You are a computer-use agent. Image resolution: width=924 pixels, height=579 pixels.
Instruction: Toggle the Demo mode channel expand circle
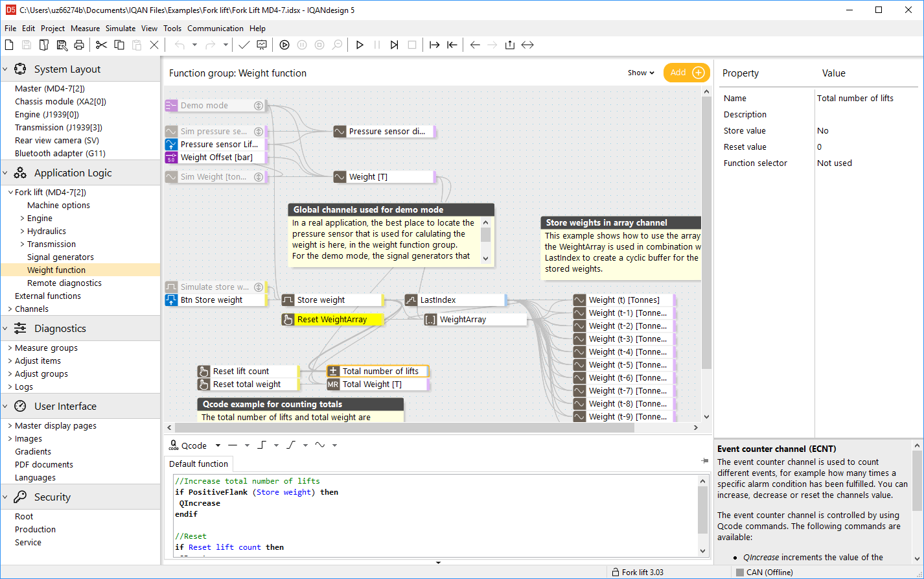(259, 106)
